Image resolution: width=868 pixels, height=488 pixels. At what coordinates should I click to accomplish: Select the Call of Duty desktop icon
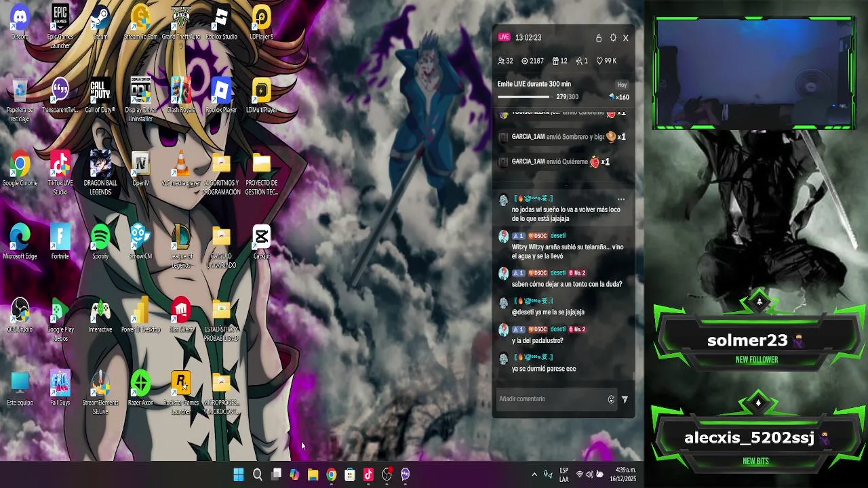tap(100, 96)
